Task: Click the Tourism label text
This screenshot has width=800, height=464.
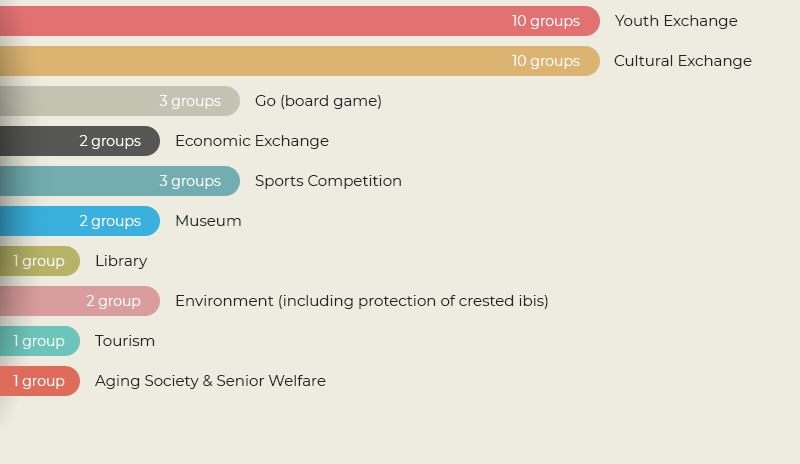Action: (125, 341)
